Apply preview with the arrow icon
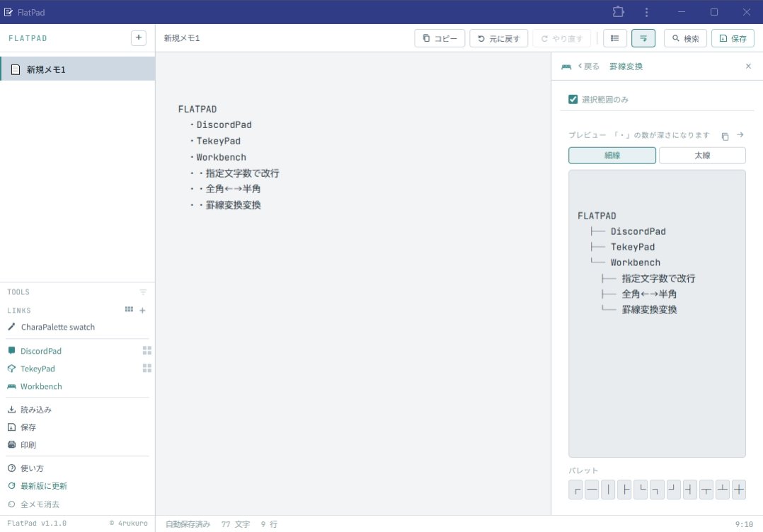763x532 pixels. tap(740, 134)
